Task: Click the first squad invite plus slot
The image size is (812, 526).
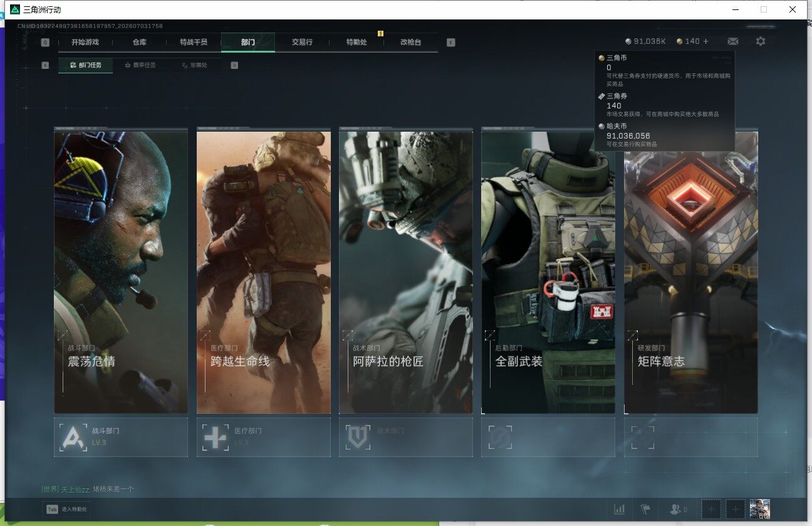Action: tap(711, 510)
